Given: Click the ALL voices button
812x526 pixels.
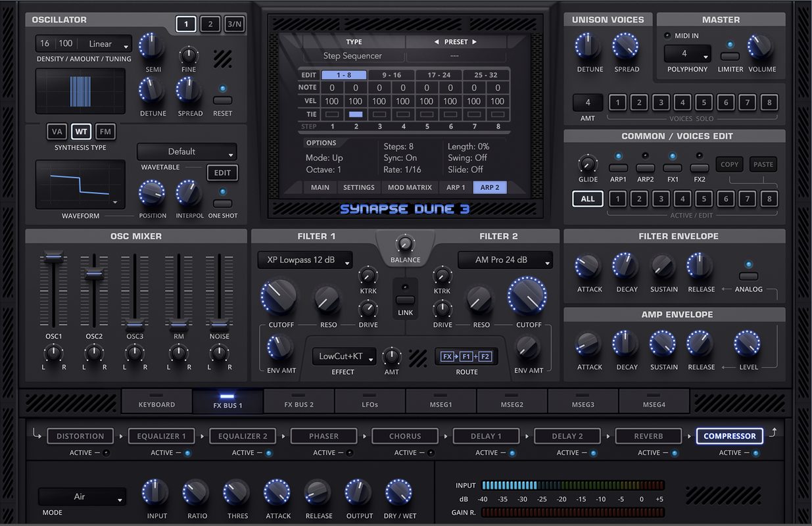Looking at the screenshot, I should pos(588,199).
